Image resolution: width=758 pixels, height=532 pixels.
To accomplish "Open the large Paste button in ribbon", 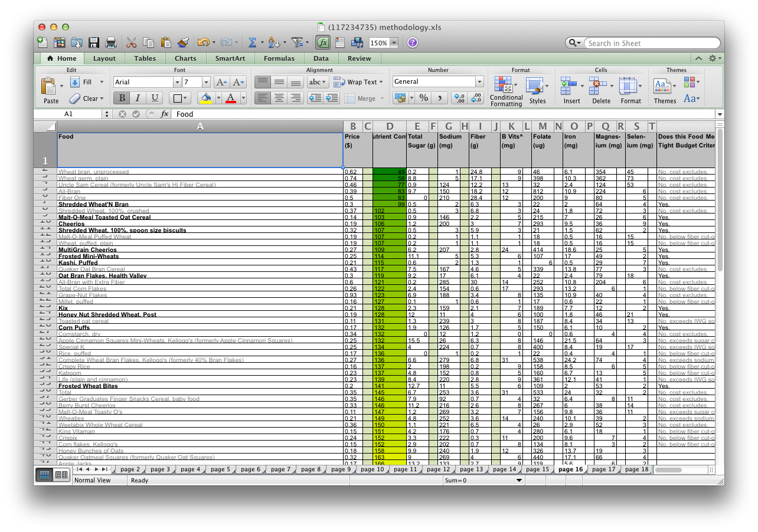I will 50,91.
